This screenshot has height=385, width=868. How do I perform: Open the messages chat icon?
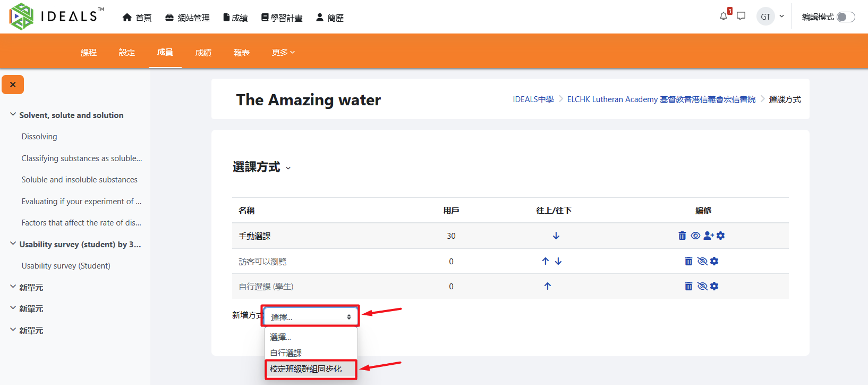(741, 16)
